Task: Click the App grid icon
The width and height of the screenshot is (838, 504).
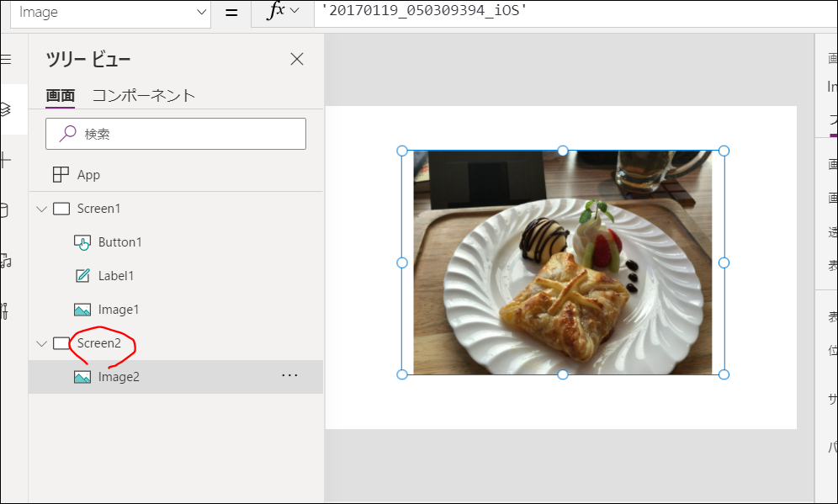Action: (x=61, y=175)
